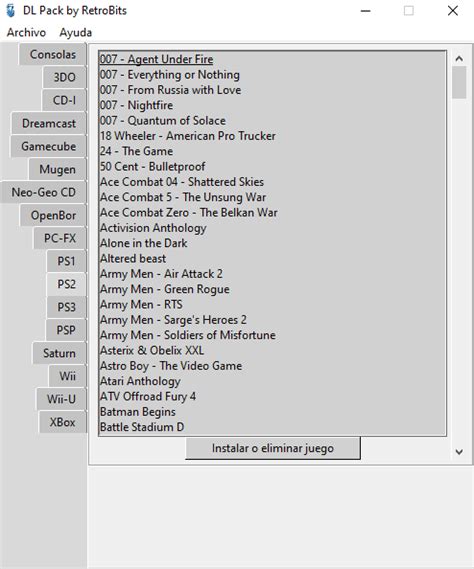
Task: Select 50 Cent - Bulletproof
Action: [272, 166]
